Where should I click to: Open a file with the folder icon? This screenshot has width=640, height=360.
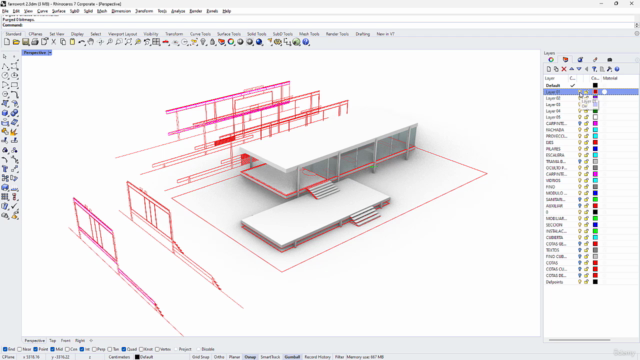[x=16, y=42]
